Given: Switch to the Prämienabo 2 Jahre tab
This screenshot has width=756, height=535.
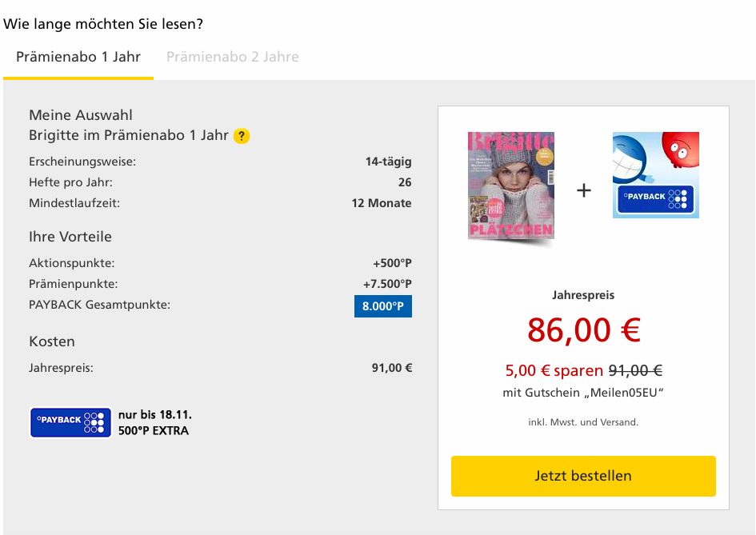Looking at the screenshot, I should 233,57.
